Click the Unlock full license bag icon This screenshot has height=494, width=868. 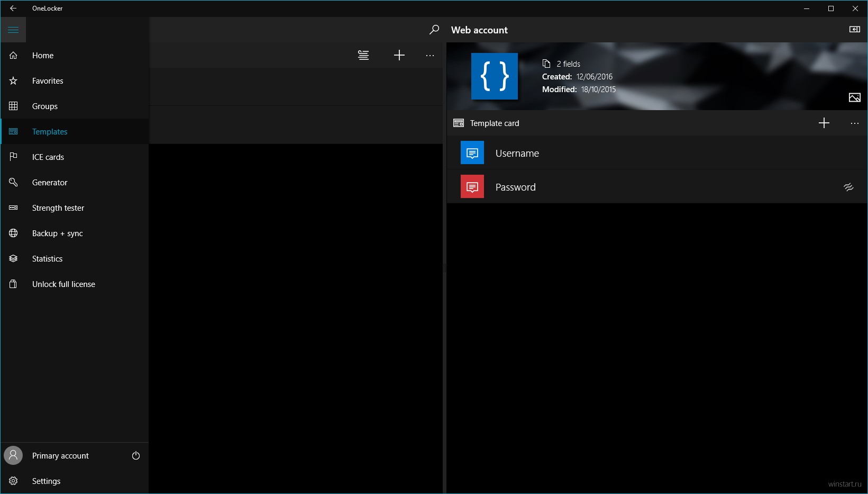pos(13,284)
